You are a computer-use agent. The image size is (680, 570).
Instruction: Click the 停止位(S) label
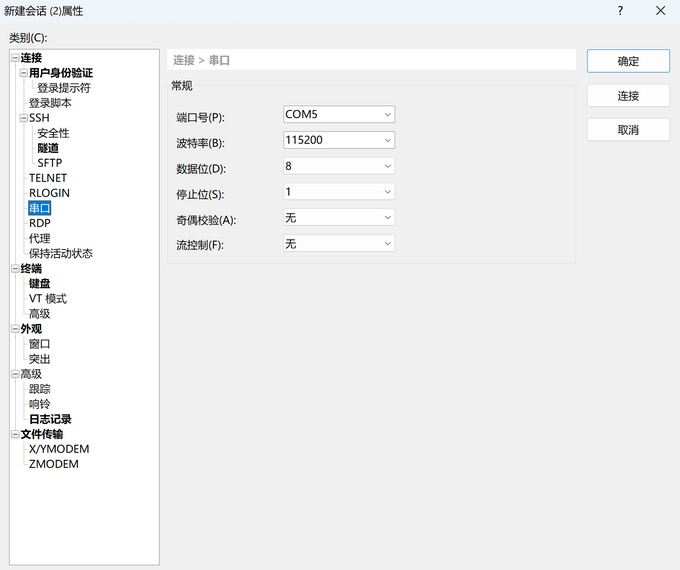point(200,194)
